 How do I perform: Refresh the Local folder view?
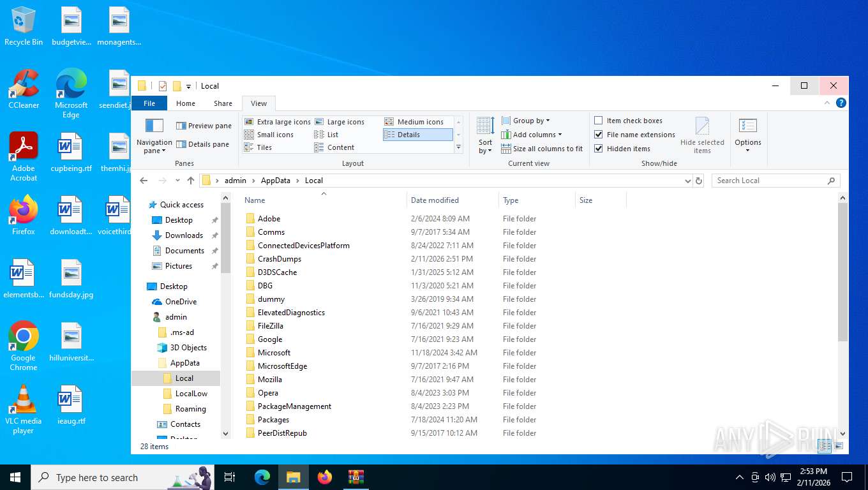click(x=699, y=181)
